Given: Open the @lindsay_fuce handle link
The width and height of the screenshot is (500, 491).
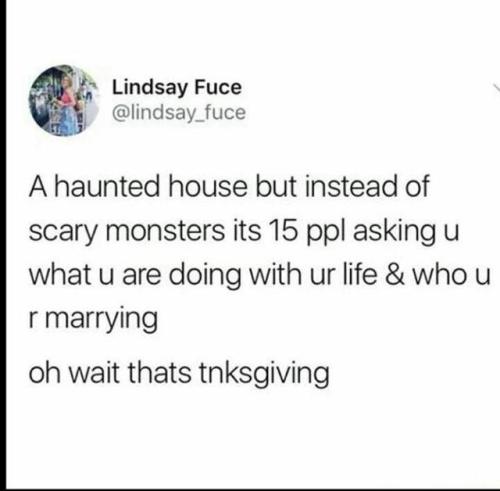Looking at the screenshot, I should 179,113.
